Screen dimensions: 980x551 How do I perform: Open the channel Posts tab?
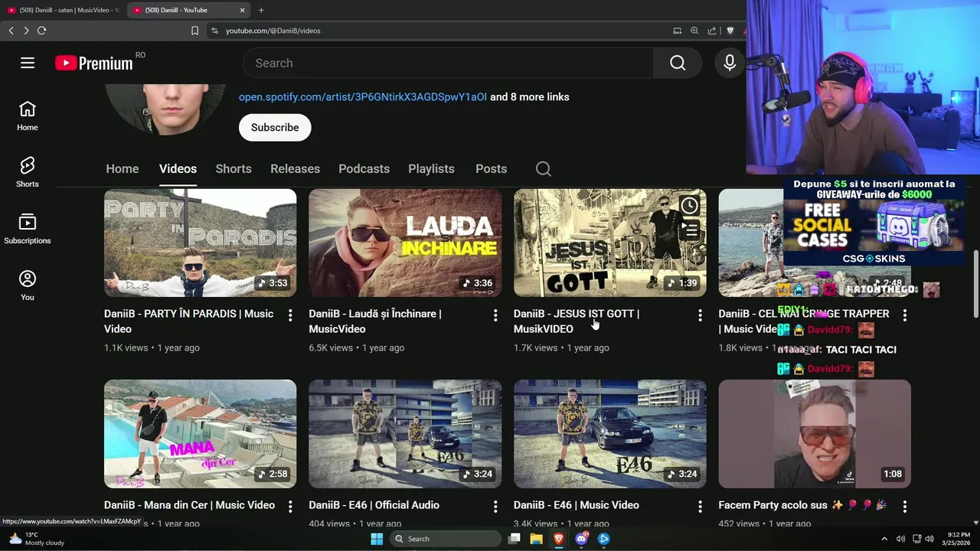click(x=491, y=169)
